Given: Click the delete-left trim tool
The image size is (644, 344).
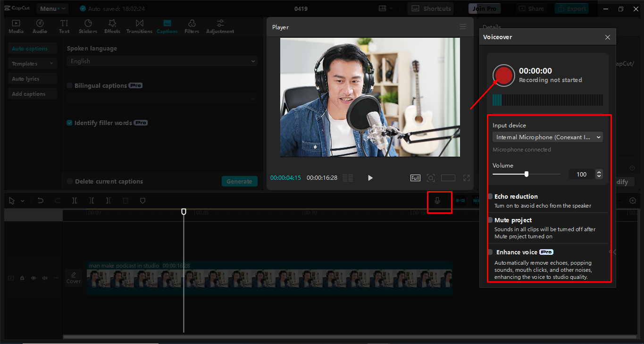Looking at the screenshot, I should point(92,201).
